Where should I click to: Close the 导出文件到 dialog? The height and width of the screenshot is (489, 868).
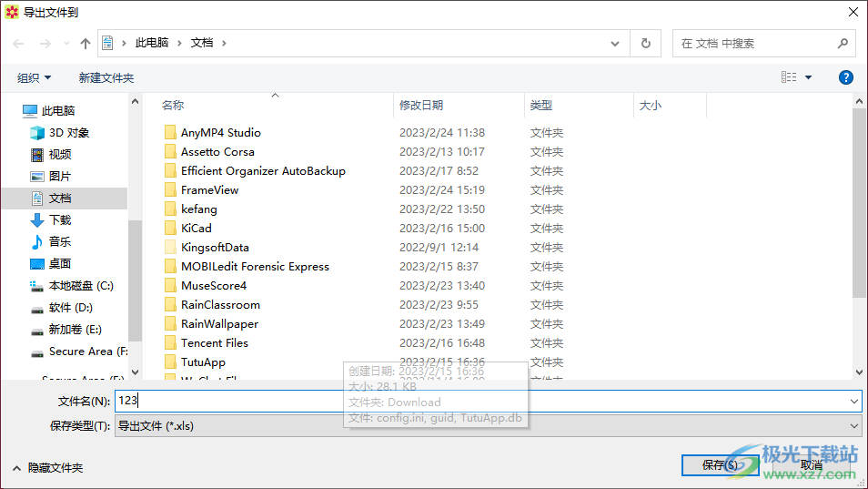click(853, 12)
